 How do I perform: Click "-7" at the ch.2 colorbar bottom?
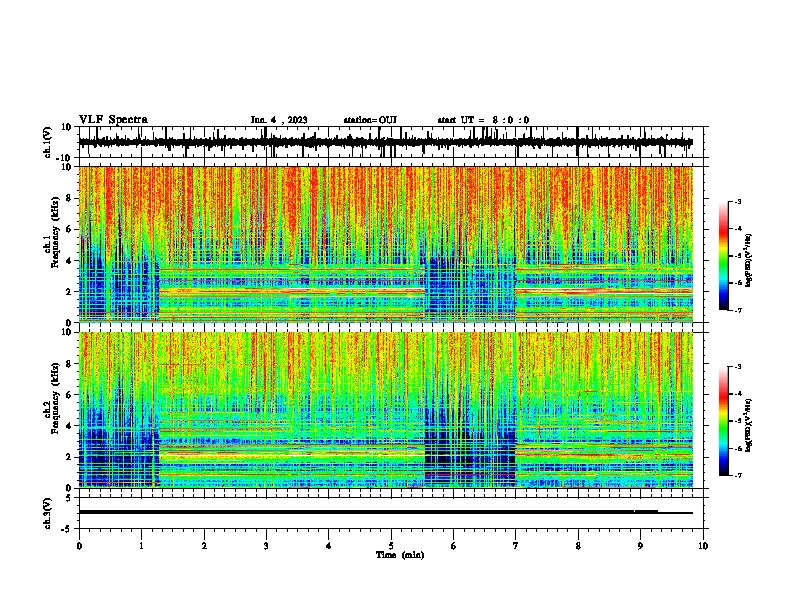(x=738, y=475)
